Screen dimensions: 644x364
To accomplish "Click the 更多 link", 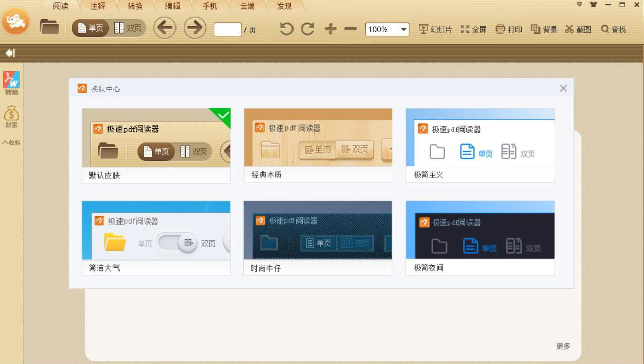I will pyautogui.click(x=563, y=346).
